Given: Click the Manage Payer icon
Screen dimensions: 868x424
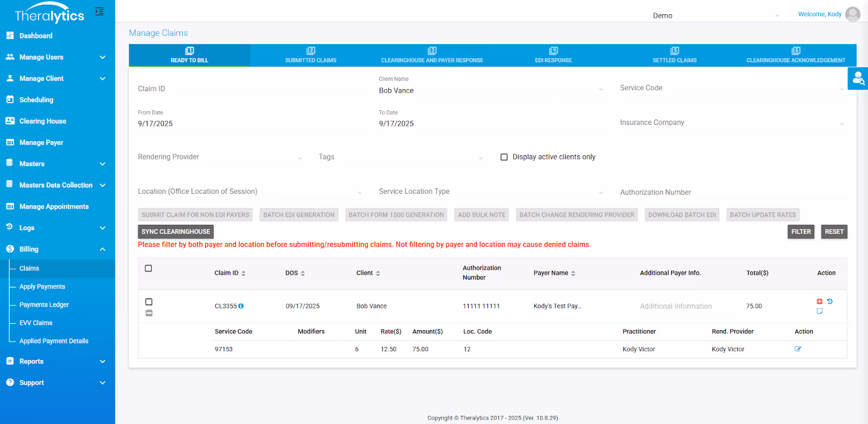Looking at the screenshot, I should pos(10,142).
